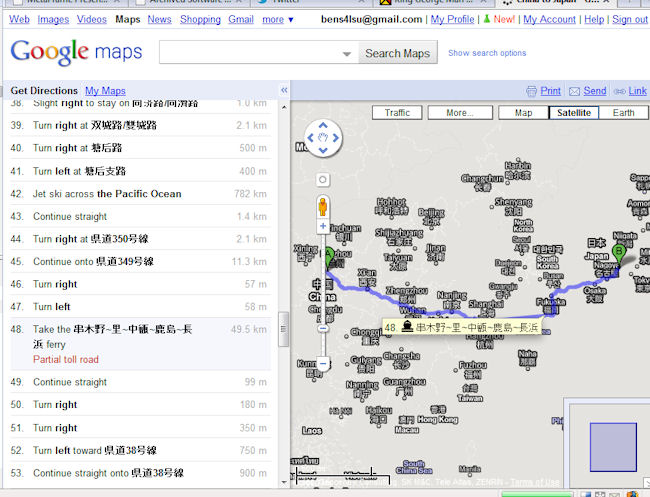
Task: Pan the map up with arrow control
Action: 322,125
